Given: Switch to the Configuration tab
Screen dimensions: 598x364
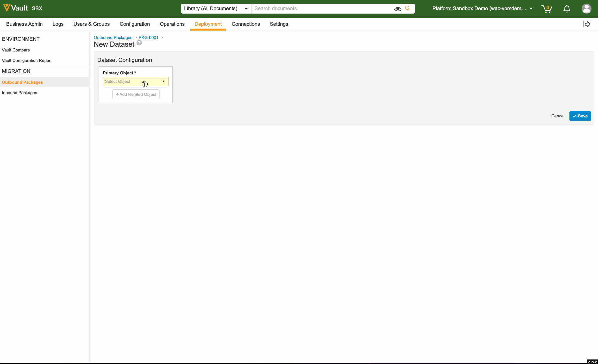Looking at the screenshot, I should 135,24.
